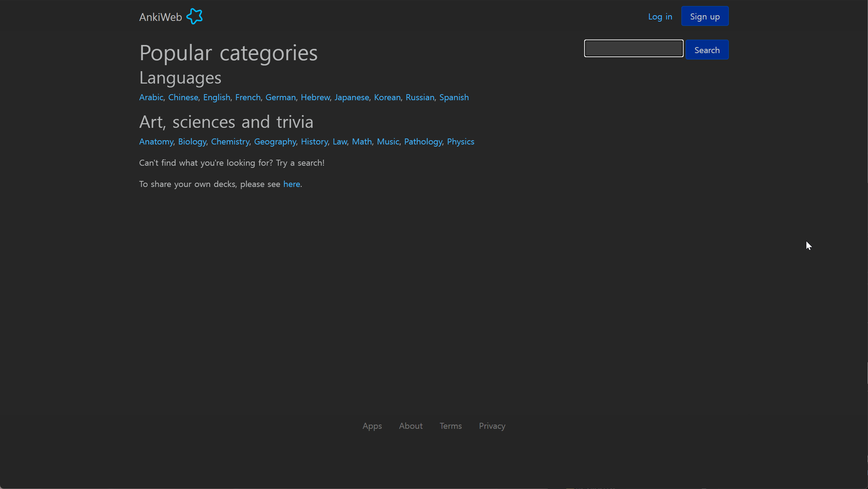Viewport: 868px width, 489px height.
Task: Select the German category
Action: (280, 97)
